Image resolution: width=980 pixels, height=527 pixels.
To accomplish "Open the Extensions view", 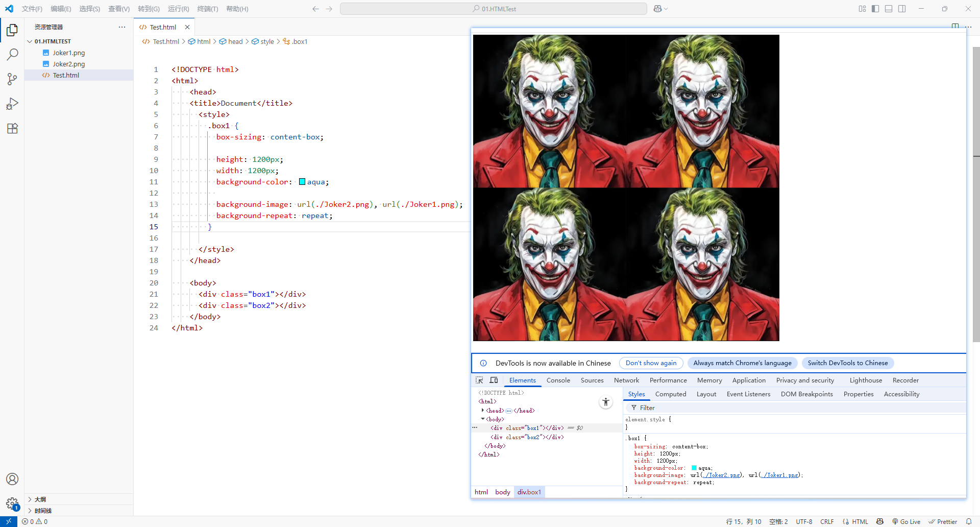I will coord(12,128).
